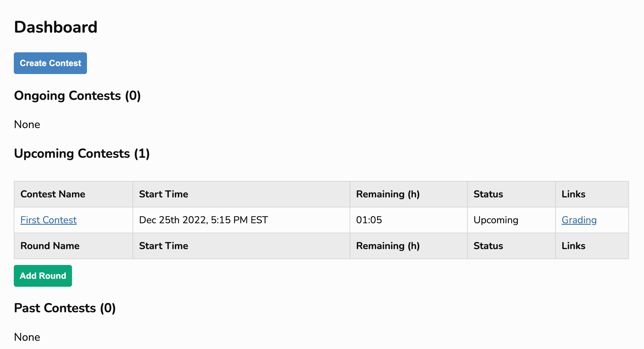
Task: Click the Start Time column header
Action: tap(163, 194)
